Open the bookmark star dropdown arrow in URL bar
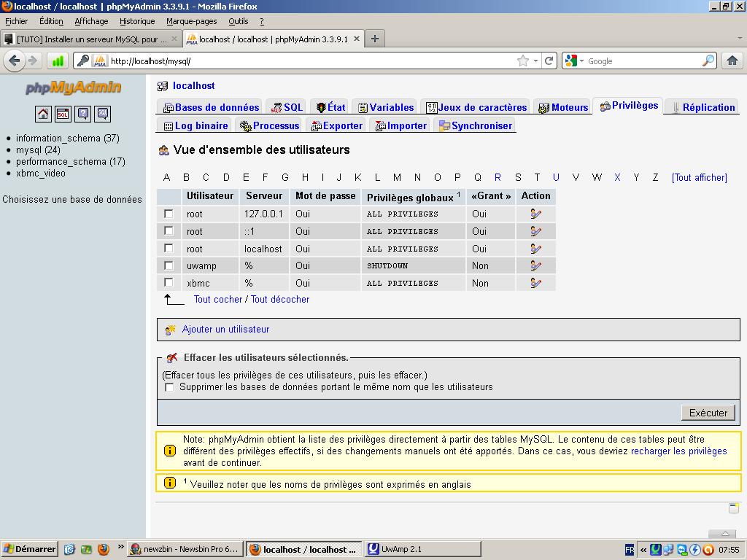The width and height of the screenshot is (747, 560). pos(535,61)
